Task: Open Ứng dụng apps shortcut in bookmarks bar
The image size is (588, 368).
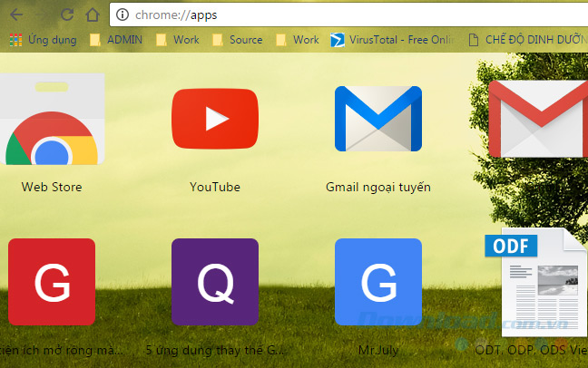Action: pyautogui.click(x=43, y=40)
